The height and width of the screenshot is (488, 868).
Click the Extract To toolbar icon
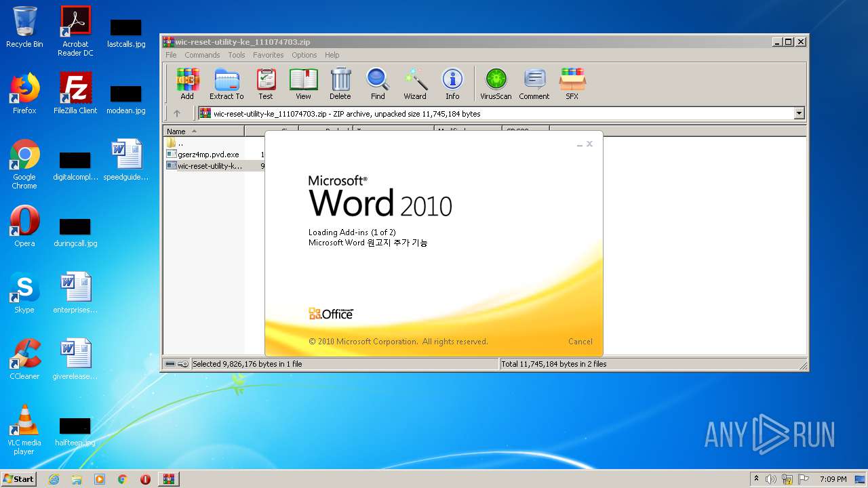coord(226,84)
